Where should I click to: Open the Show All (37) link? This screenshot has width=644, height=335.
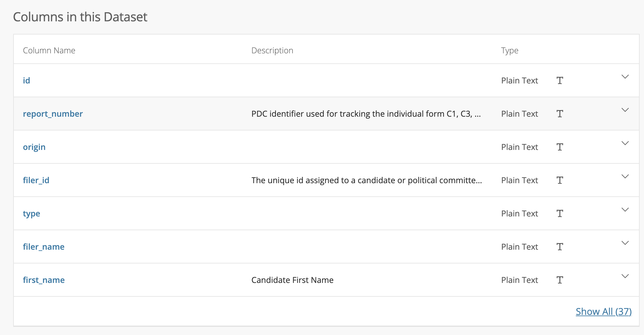(604, 311)
